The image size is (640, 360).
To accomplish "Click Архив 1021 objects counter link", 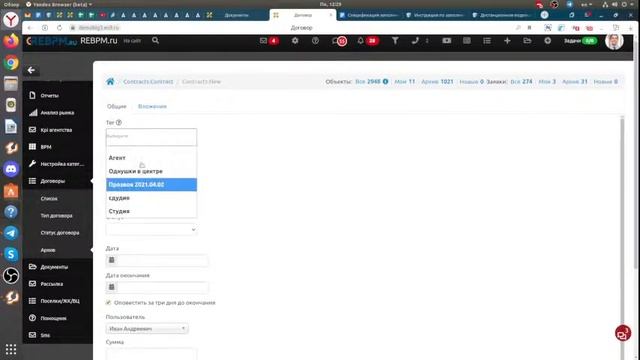I will [x=437, y=82].
